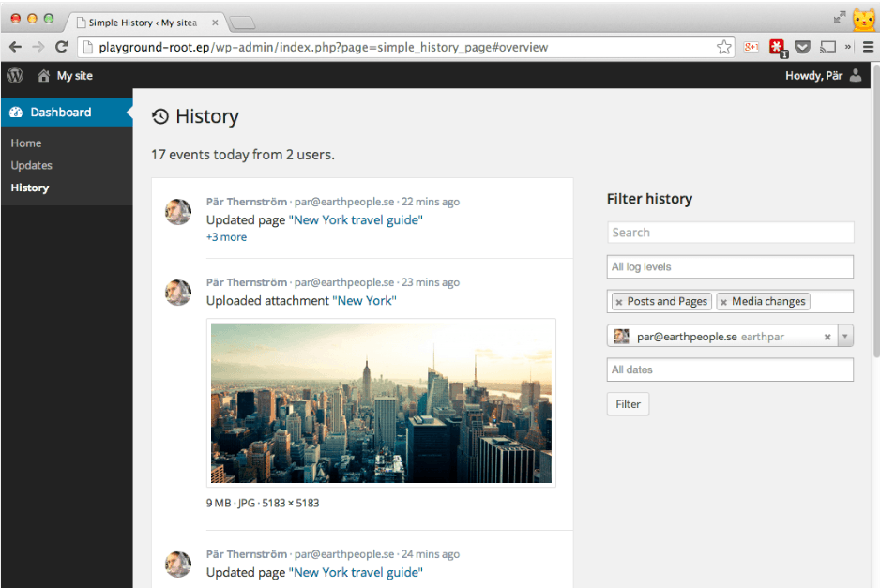Select Home in the Dashboard sidebar
The width and height of the screenshot is (880, 588).
coord(25,143)
